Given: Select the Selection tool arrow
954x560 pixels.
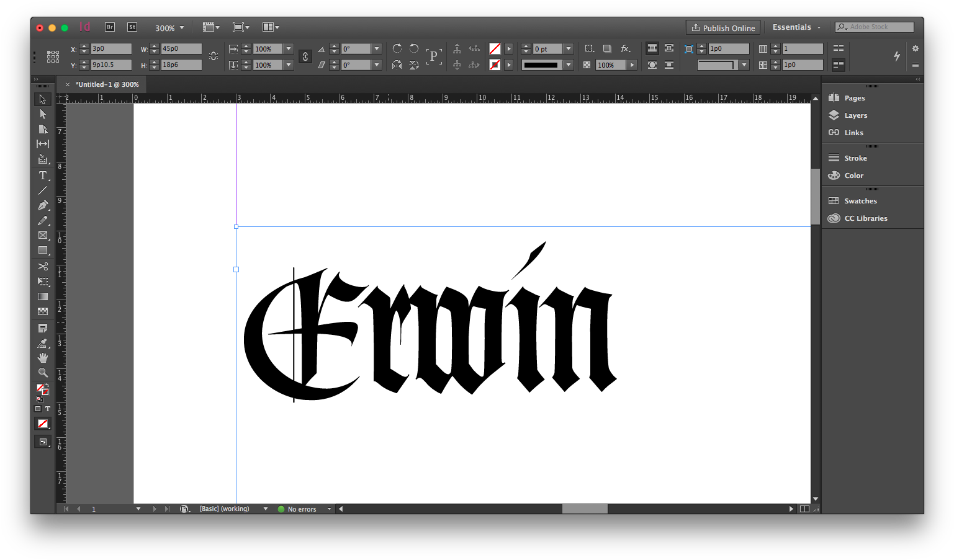Looking at the screenshot, I should 42,99.
